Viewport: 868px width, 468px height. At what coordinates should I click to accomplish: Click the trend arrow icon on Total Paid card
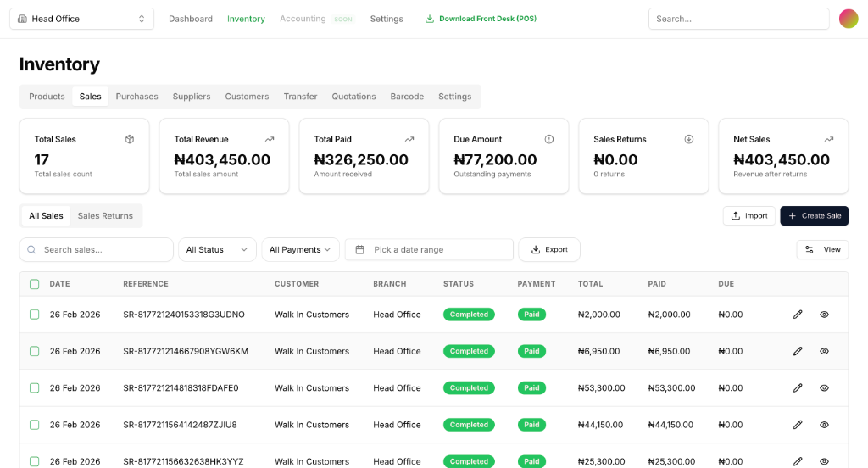coord(409,139)
